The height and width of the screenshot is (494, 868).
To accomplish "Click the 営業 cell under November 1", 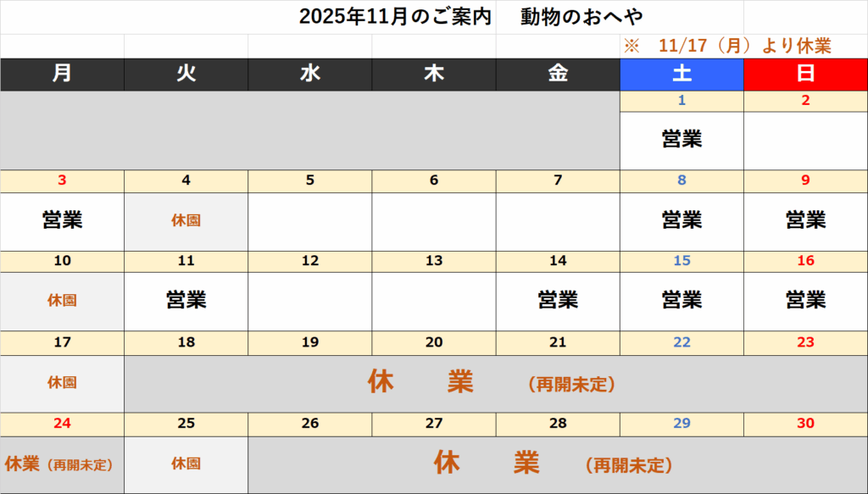I will [x=682, y=140].
